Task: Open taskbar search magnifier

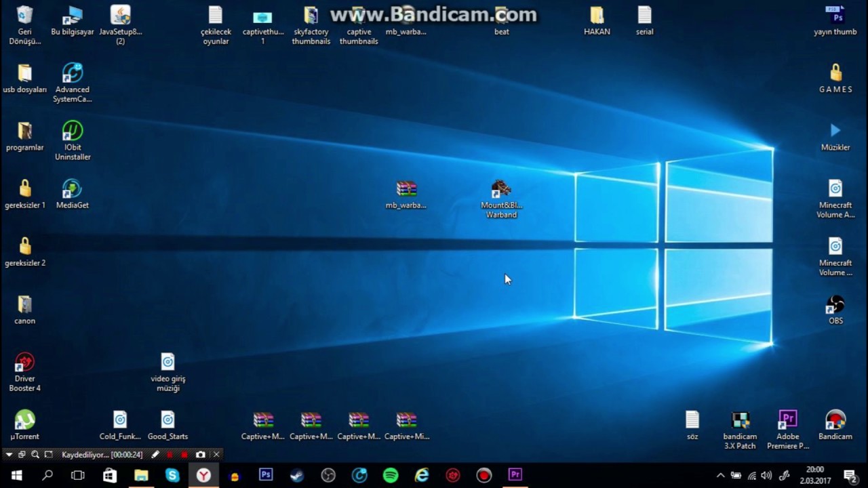Action: 47,475
